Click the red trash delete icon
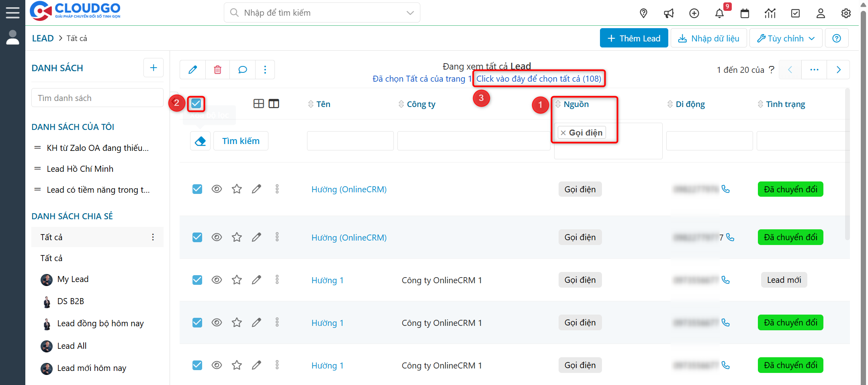The height and width of the screenshot is (385, 868). pyautogui.click(x=217, y=70)
